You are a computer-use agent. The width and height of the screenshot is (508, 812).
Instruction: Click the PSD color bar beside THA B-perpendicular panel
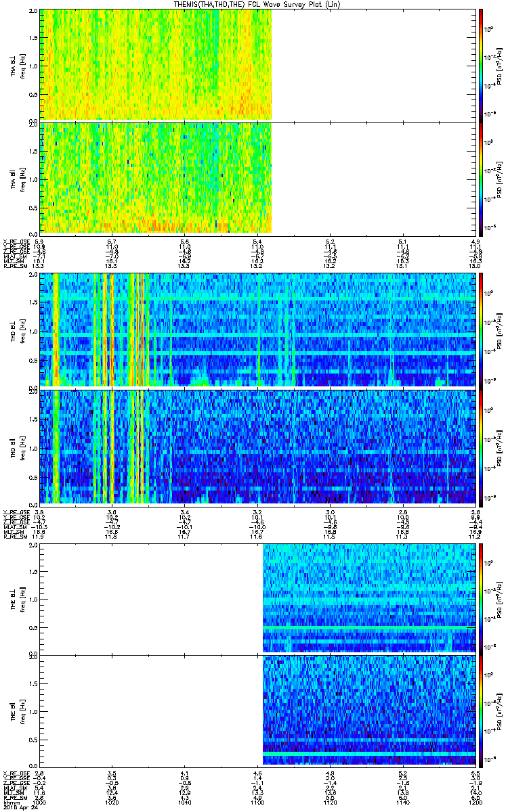point(481,65)
